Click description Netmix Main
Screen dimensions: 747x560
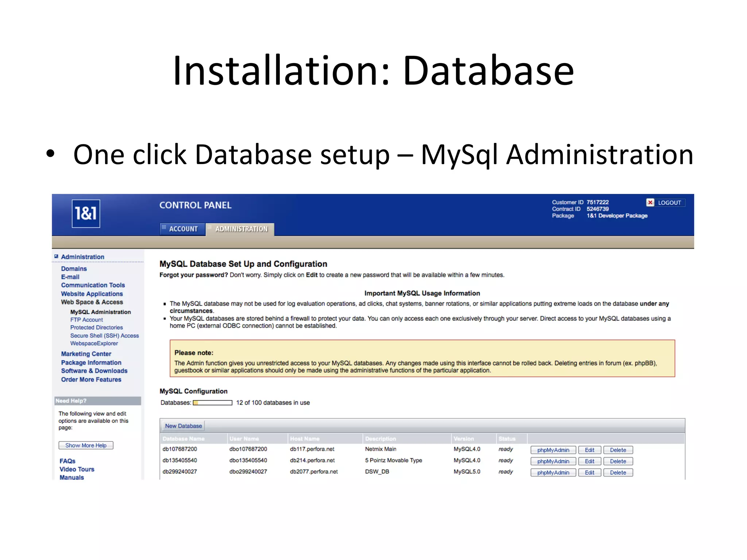380,449
